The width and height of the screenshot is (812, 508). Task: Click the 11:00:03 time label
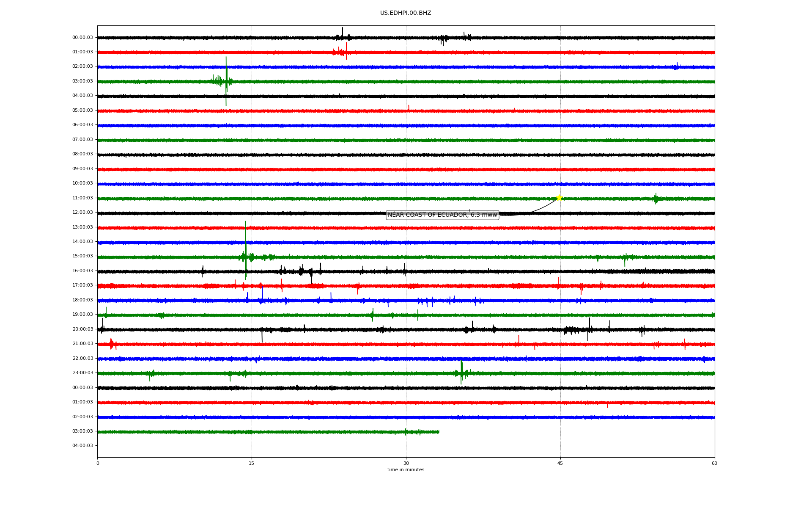(x=82, y=198)
